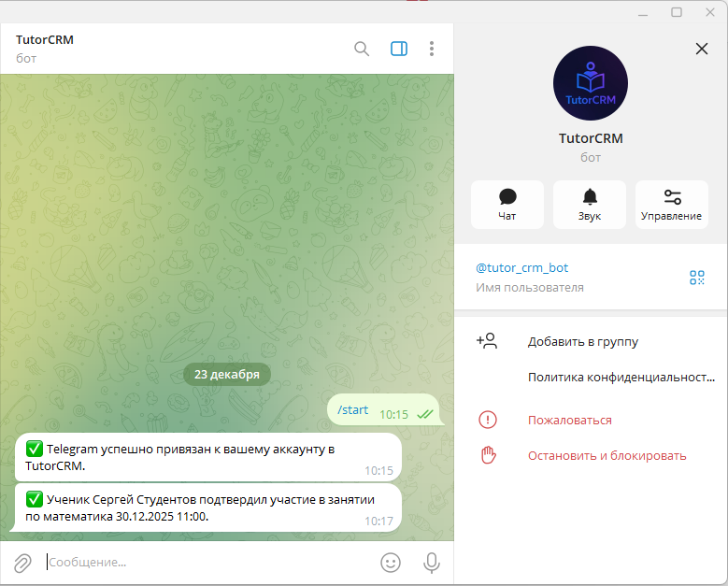Click the TutorCRM bot avatar
Viewport: 728px width, 586px height.
coord(590,83)
